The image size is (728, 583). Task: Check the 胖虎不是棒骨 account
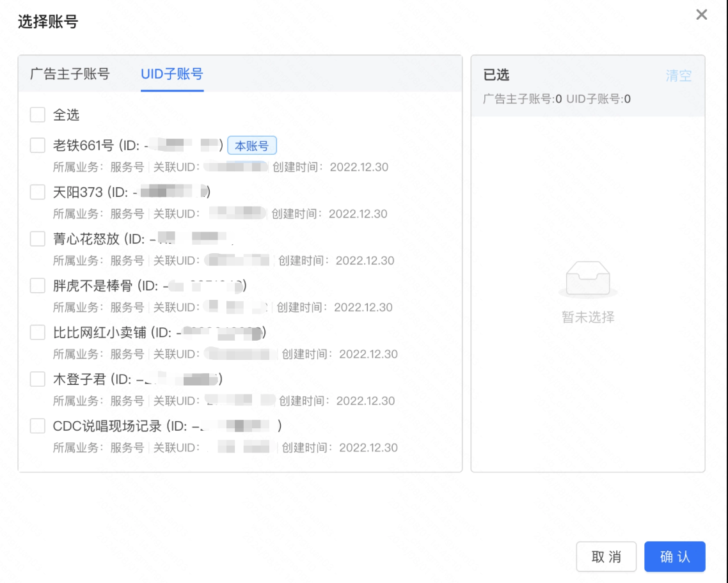coord(37,285)
